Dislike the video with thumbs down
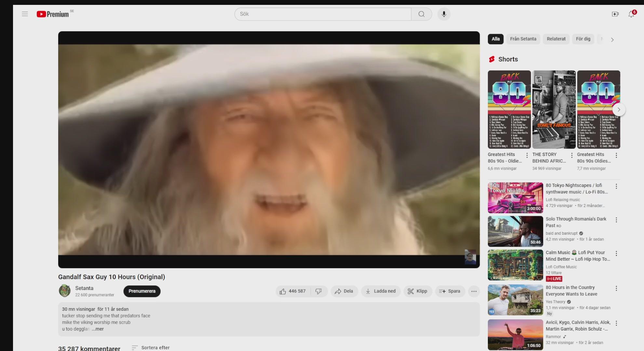 point(319,291)
